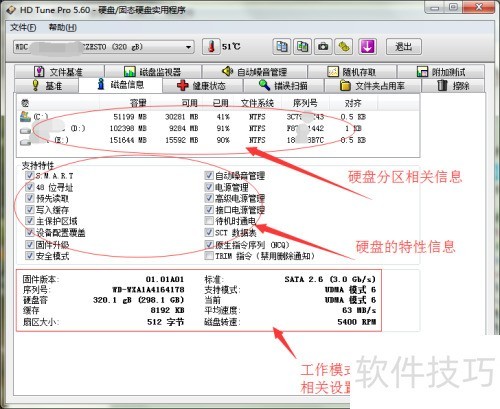Click the 序列号 column header
Image resolution: width=500 pixels, height=409 pixels.
(x=305, y=103)
